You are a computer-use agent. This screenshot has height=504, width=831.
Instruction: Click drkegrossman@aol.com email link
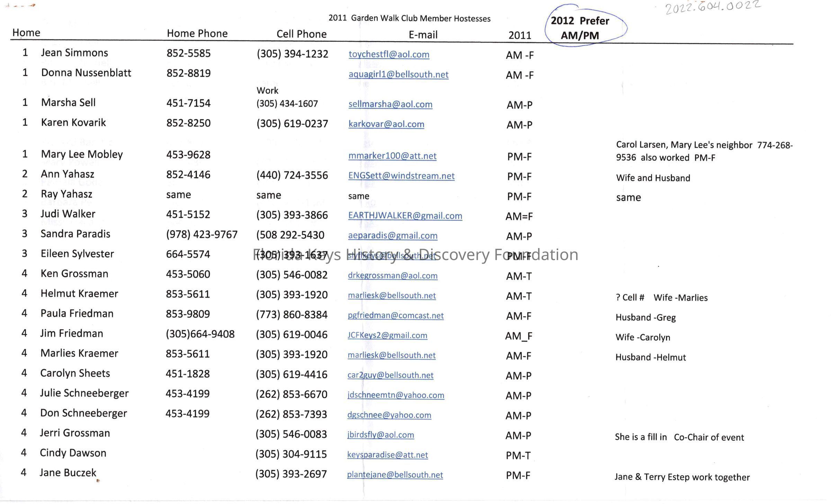tap(392, 275)
